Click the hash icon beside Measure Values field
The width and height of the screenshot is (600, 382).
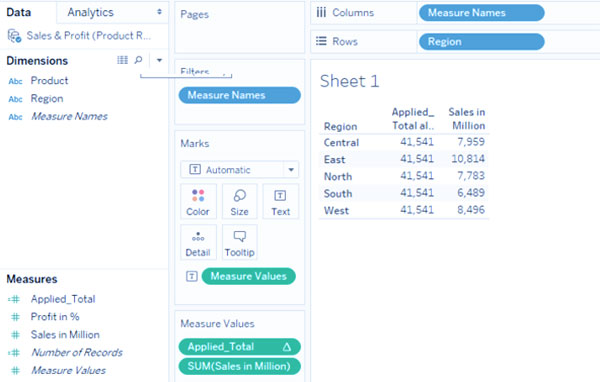[15, 371]
